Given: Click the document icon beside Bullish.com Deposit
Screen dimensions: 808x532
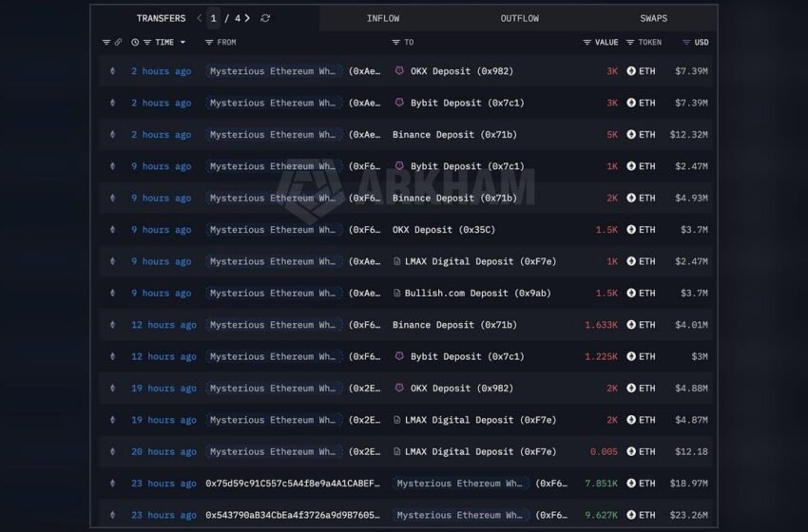Looking at the screenshot, I should pos(396,293).
